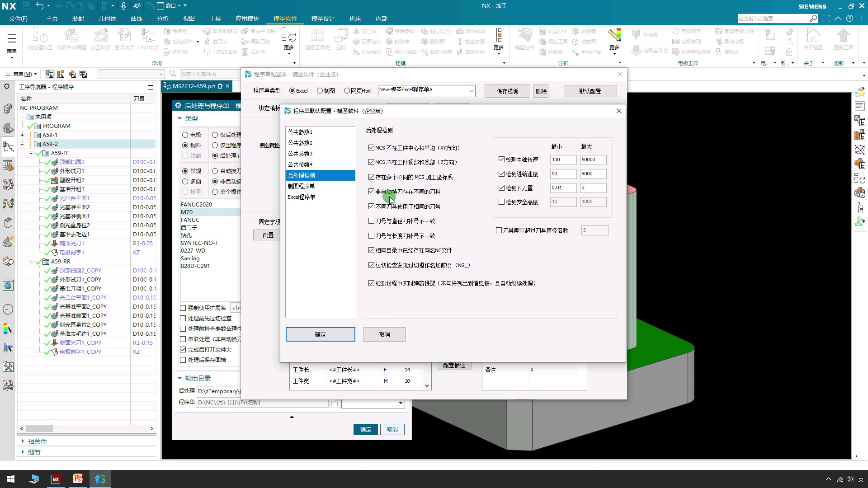Edit the min feed rate field 50
Image resolution: width=868 pixels, height=488 pixels.
point(563,174)
